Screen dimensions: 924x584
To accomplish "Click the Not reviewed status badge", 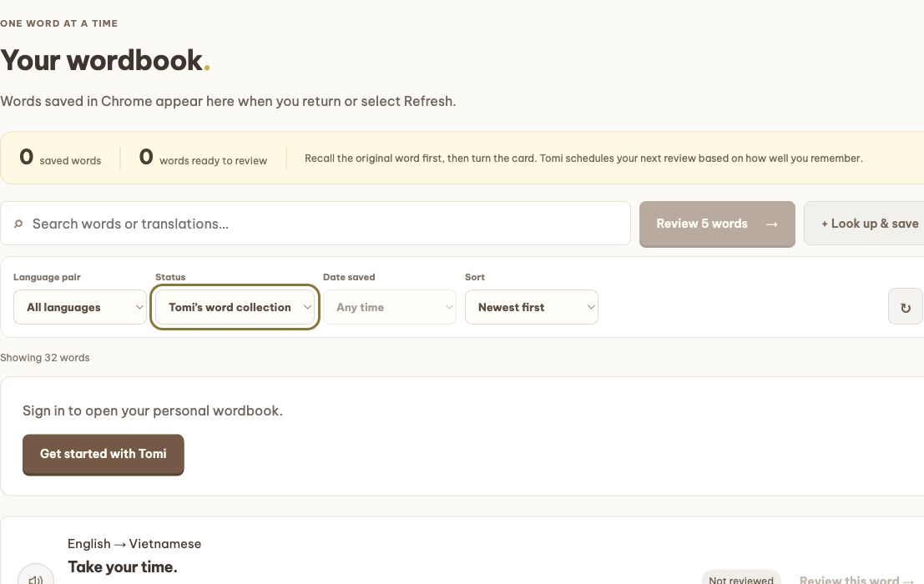I will 740,578.
